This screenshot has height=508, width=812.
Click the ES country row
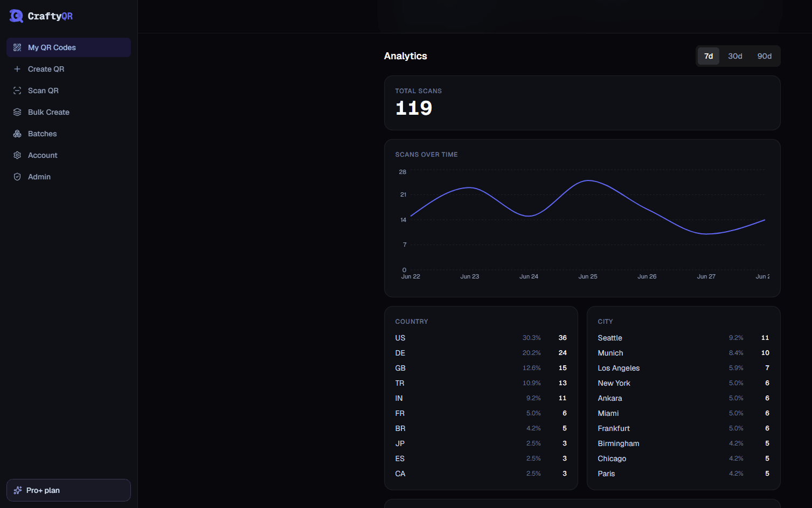coord(481,458)
